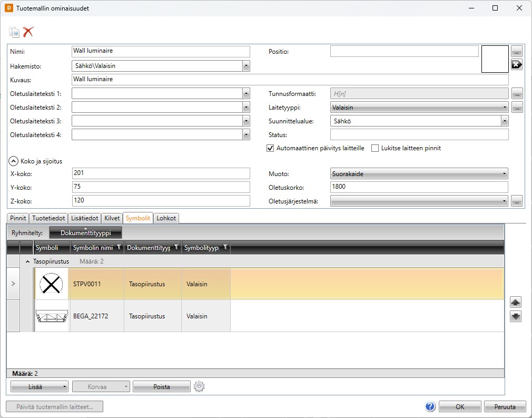Open the Oletuslaiteteksti 2 dropdown

[x=247, y=108]
